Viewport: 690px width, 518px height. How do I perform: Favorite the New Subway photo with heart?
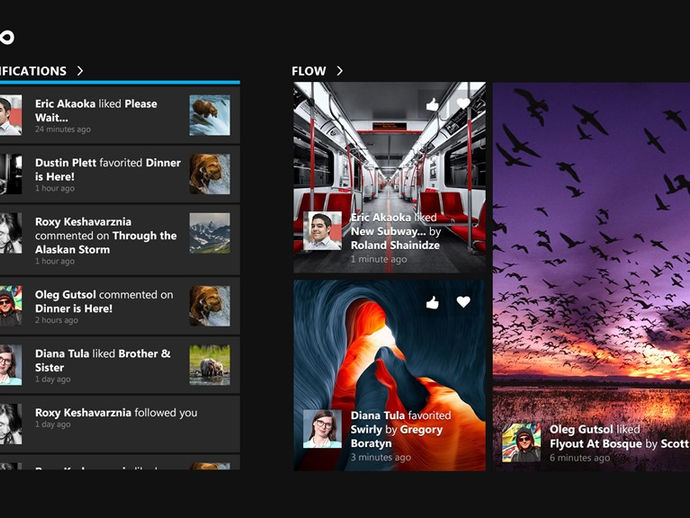point(463,104)
